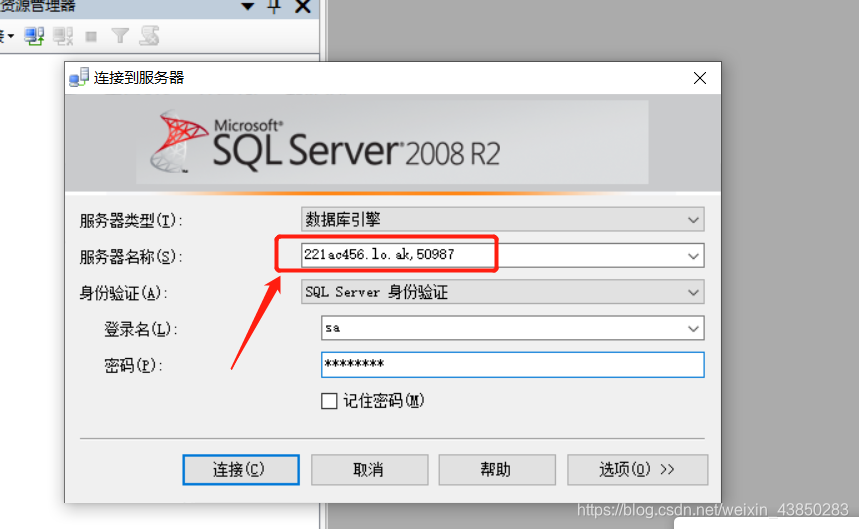The width and height of the screenshot is (859, 529).
Task: Click the Stop toolbar icon
Action: click(91, 37)
